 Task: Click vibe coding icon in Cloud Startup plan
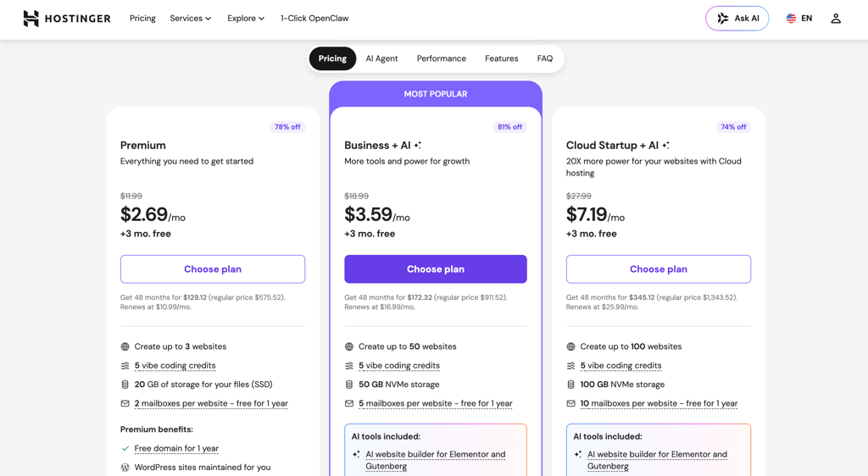[x=570, y=365]
